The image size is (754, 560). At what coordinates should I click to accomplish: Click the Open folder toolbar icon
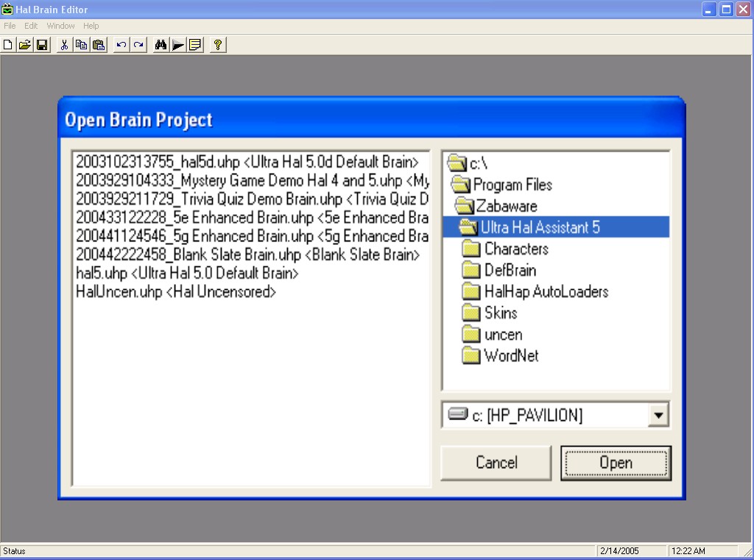pos(25,45)
